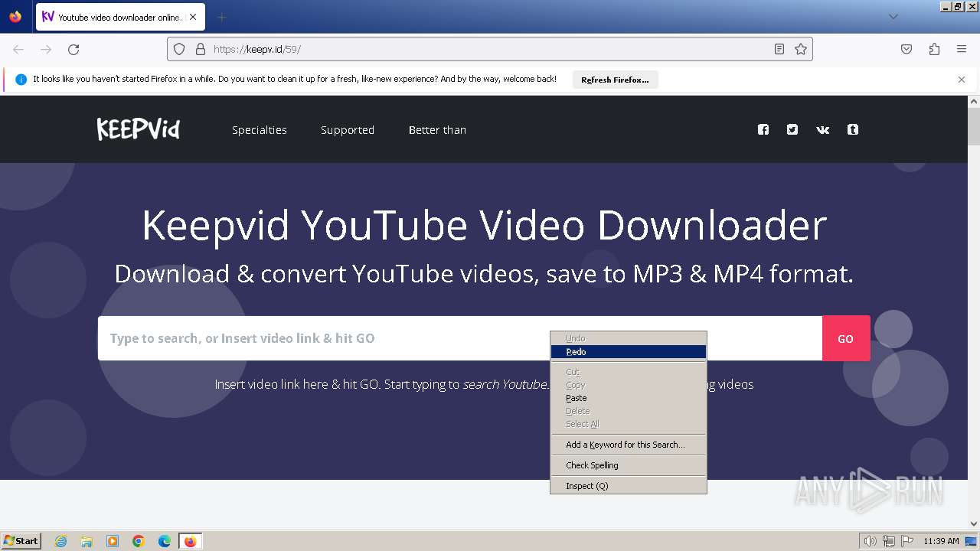This screenshot has height=551, width=980.
Task: Click the page vertical scrollbar thumb
Action: [974, 126]
